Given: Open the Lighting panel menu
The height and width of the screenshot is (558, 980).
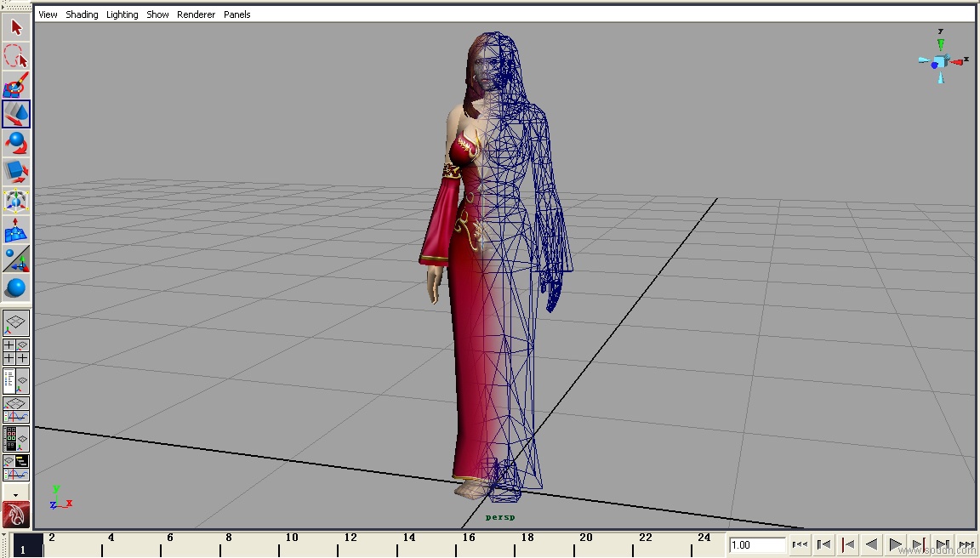Looking at the screenshot, I should tap(122, 14).
